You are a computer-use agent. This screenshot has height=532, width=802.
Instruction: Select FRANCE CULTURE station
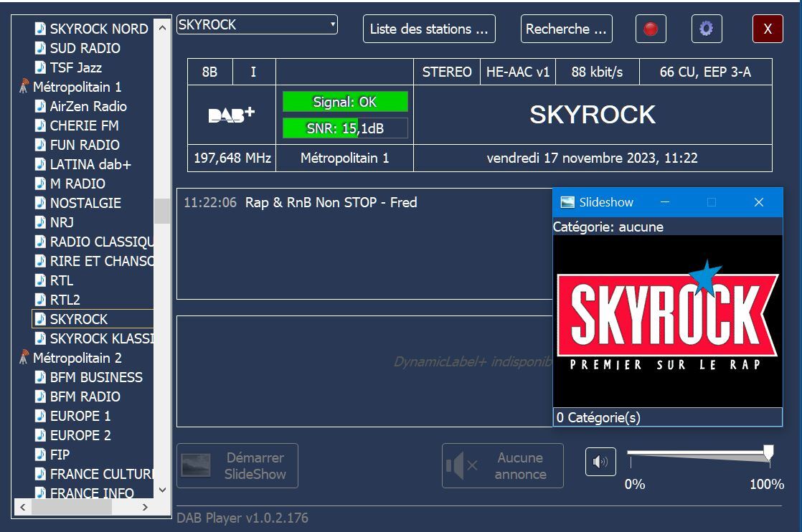101,474
